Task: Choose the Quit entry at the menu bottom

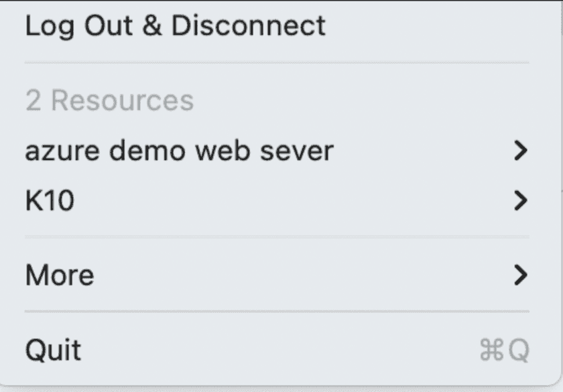Action: [53, 350]
